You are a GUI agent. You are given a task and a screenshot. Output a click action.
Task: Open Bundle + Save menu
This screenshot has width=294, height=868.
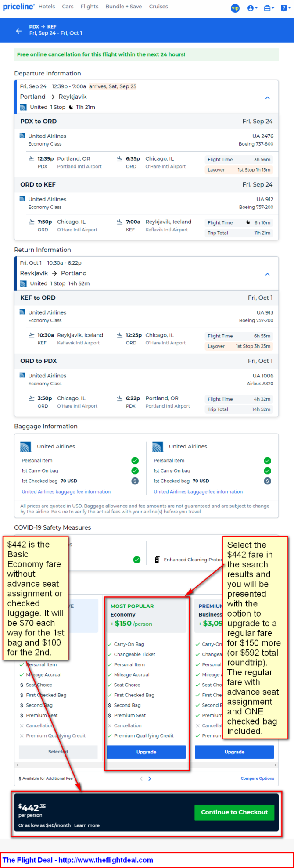tap(123, 7)
